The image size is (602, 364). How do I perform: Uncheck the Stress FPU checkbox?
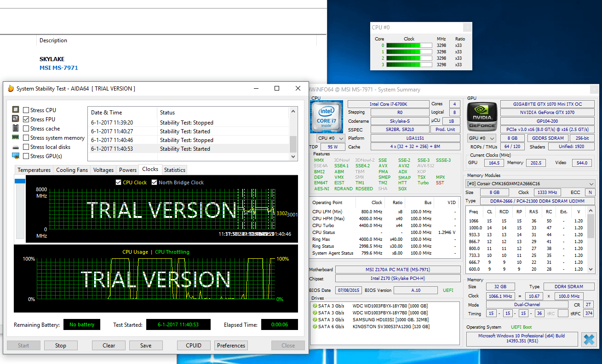26,119
